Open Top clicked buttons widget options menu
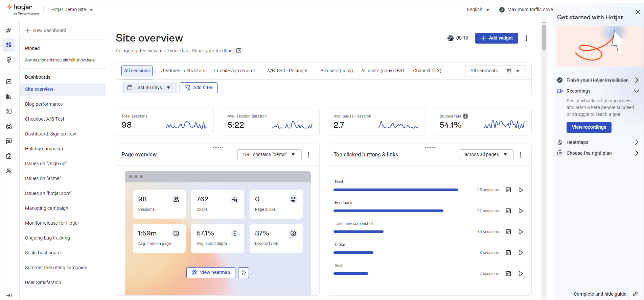The height and width of the screenshot is (300, 644). point(521,155)
